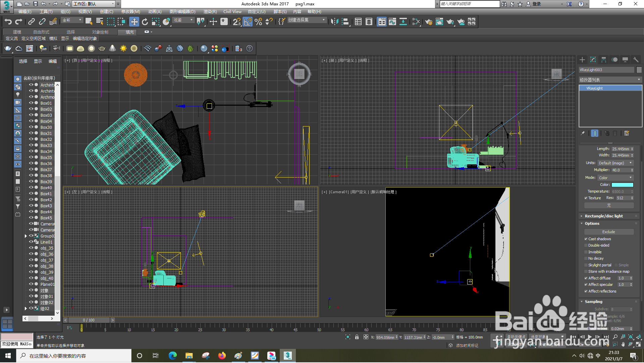Open the 渲染(R) menu
644x363 pixels.
(210, 12)
